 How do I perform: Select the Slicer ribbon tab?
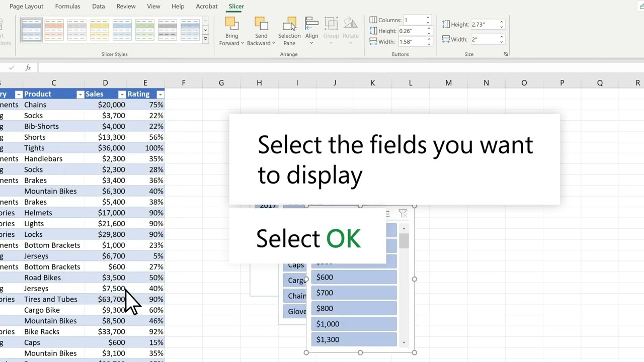236,7
